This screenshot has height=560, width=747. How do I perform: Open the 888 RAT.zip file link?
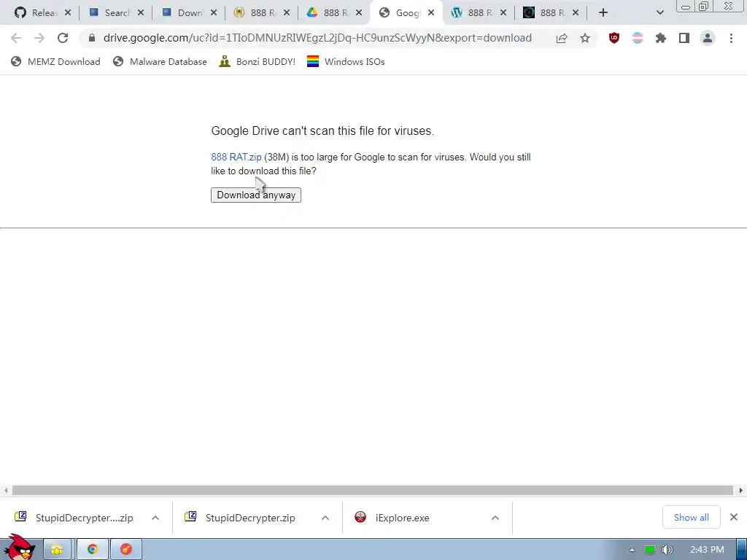(236, 157)
